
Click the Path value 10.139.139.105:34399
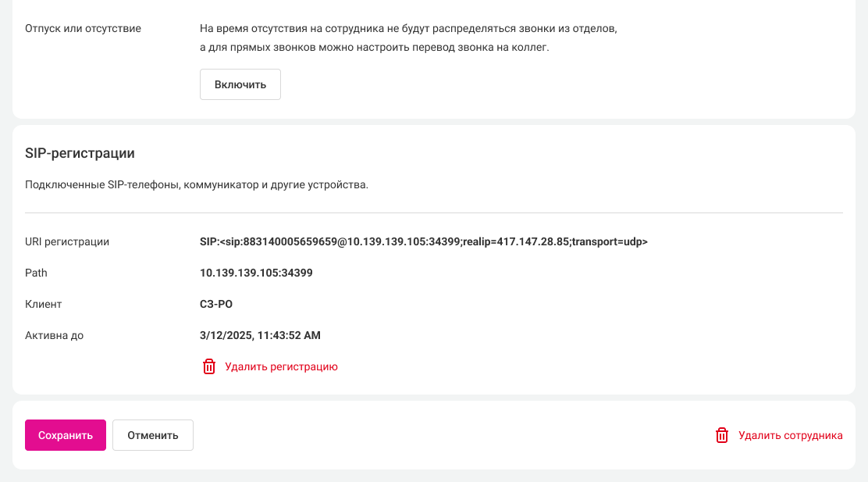[256, 273]
